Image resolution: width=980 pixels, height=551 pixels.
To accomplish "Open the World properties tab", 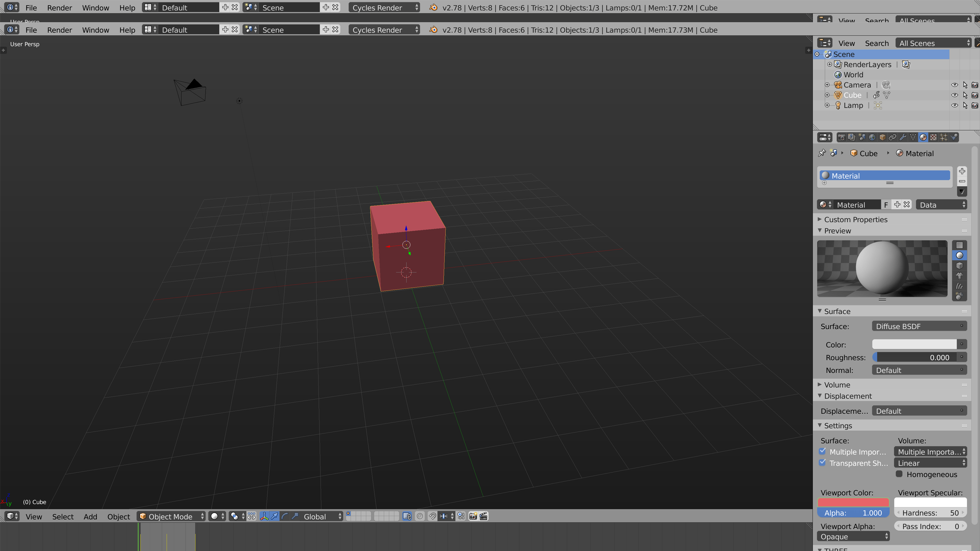I will [x=872, y=137].
